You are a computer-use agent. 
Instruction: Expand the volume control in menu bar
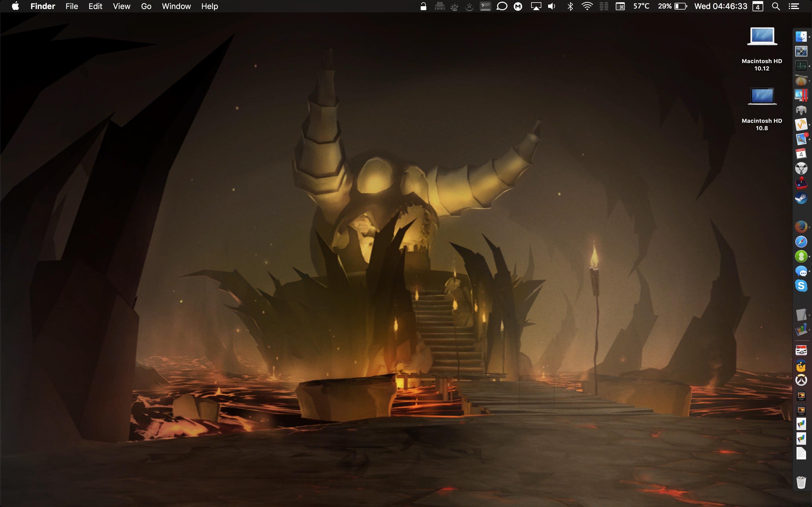coord(551,6)
